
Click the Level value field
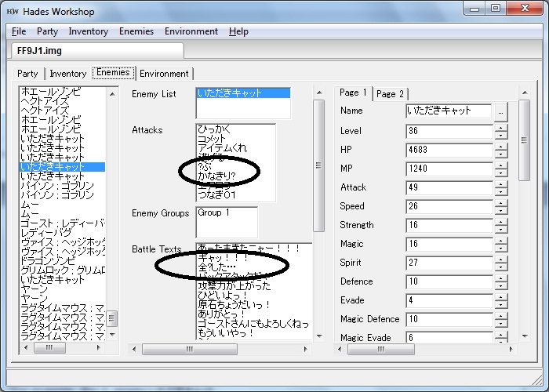pos(449,131)
